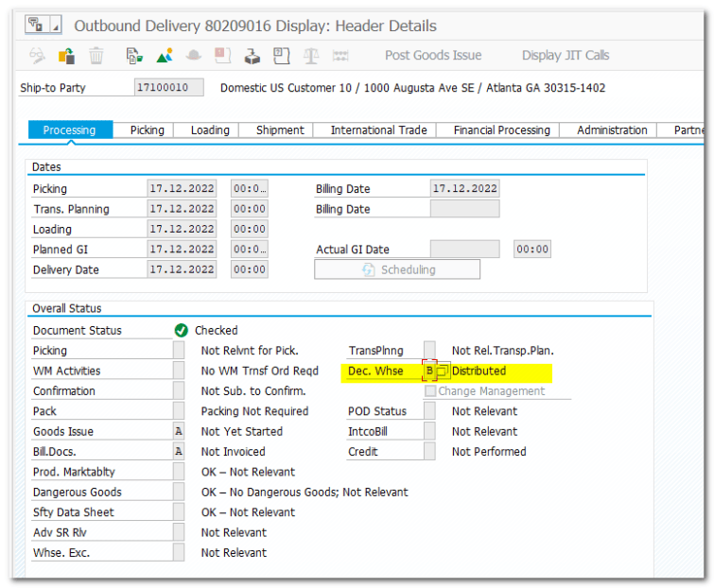
Task: Click the balance scale icon
Action: coord(311,56)
